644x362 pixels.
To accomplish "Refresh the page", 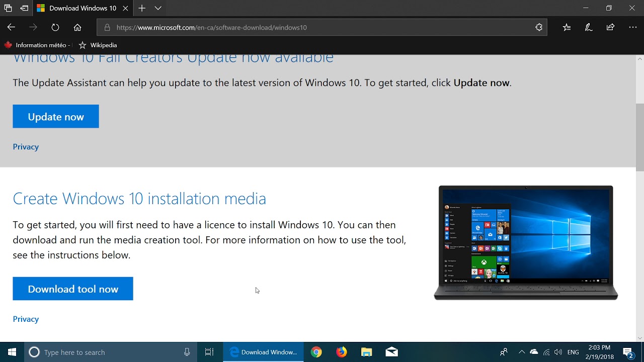I will pos(55,27).
